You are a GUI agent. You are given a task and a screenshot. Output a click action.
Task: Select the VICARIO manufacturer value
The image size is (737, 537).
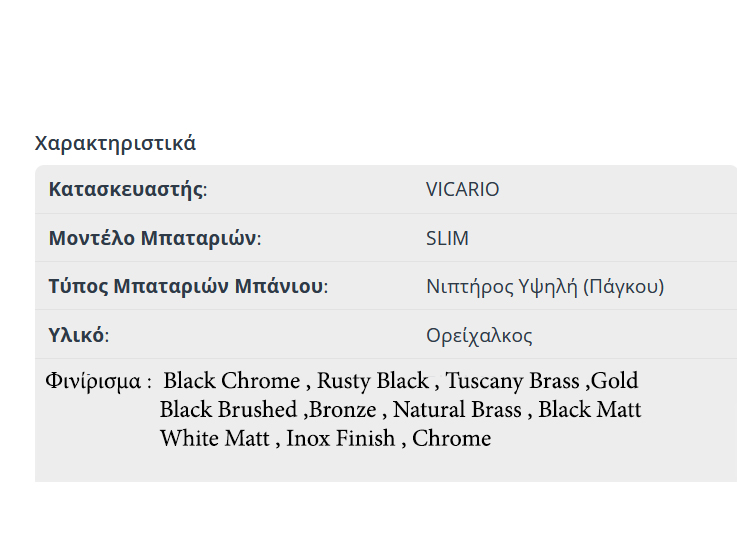(462, 190)
